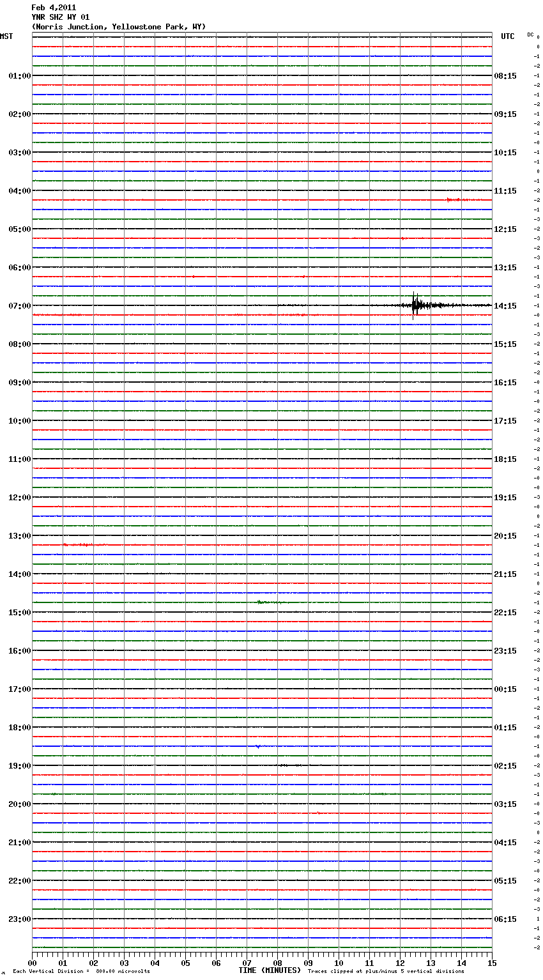The width and height of the screenshot is (543, 980).
Task: Click the "12" minute axis tick label
Action: point(400,963)
